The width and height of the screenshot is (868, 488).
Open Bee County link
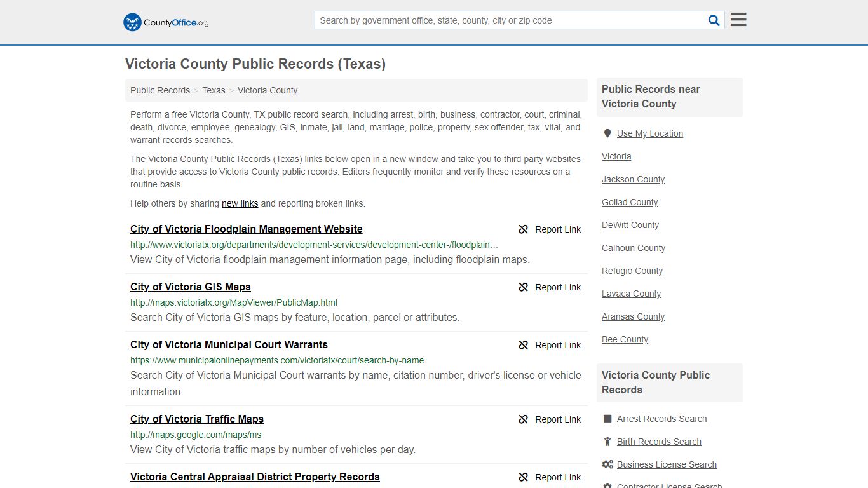(x=625, y=339)
